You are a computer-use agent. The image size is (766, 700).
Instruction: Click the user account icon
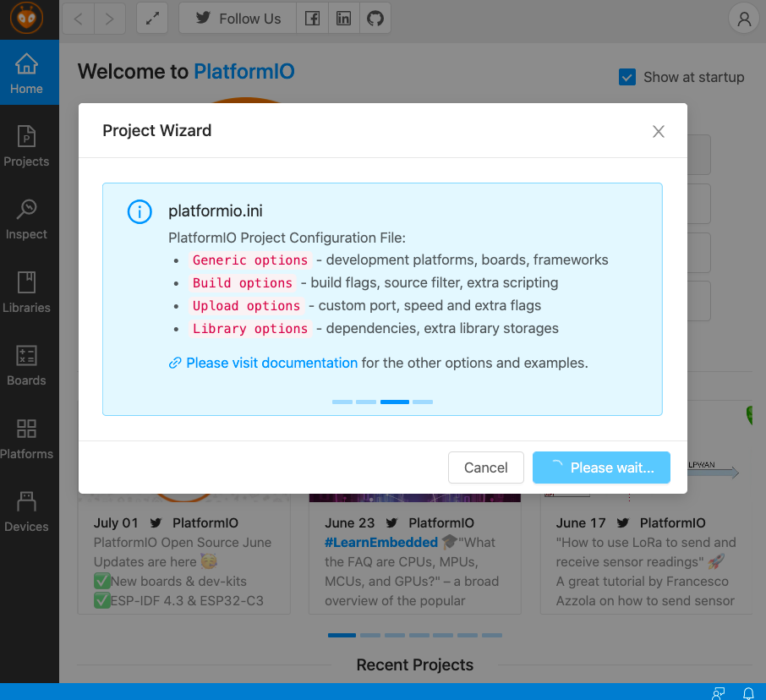pos(742,18)
